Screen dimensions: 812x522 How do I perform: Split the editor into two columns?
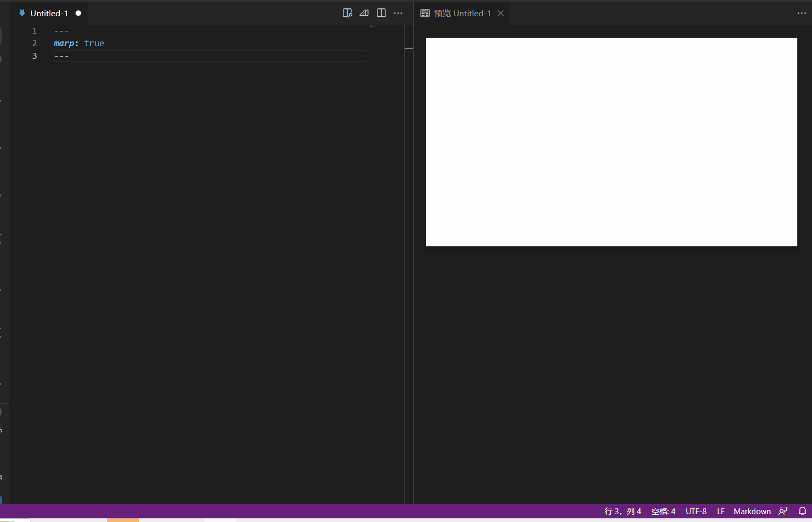(x=382, y=13)
